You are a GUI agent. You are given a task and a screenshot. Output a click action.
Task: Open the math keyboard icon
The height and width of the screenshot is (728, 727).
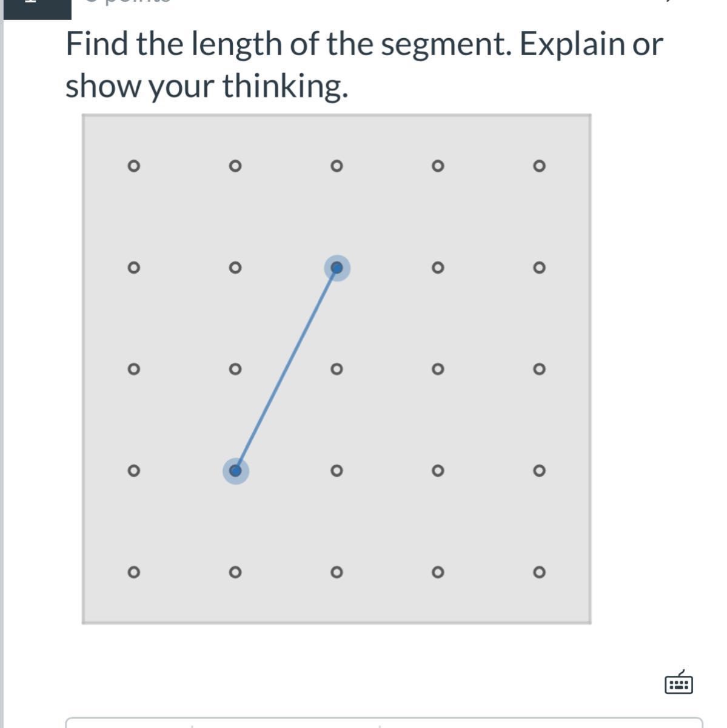pos(678,682)
